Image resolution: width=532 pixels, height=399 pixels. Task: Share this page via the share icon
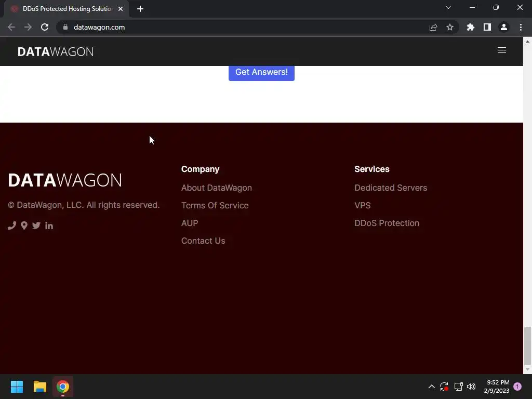(x=433, y=27)
